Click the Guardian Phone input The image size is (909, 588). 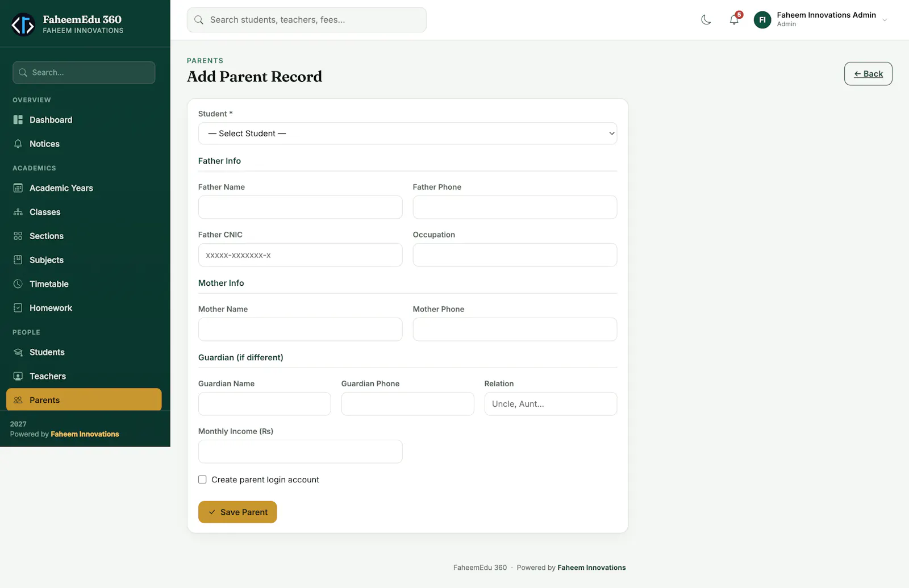(x=407, y=404)
